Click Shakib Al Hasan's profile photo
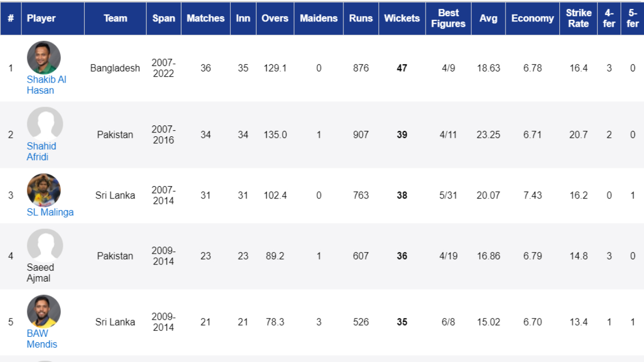The height and width of the screenshot is (362, 644). [43, 57]
